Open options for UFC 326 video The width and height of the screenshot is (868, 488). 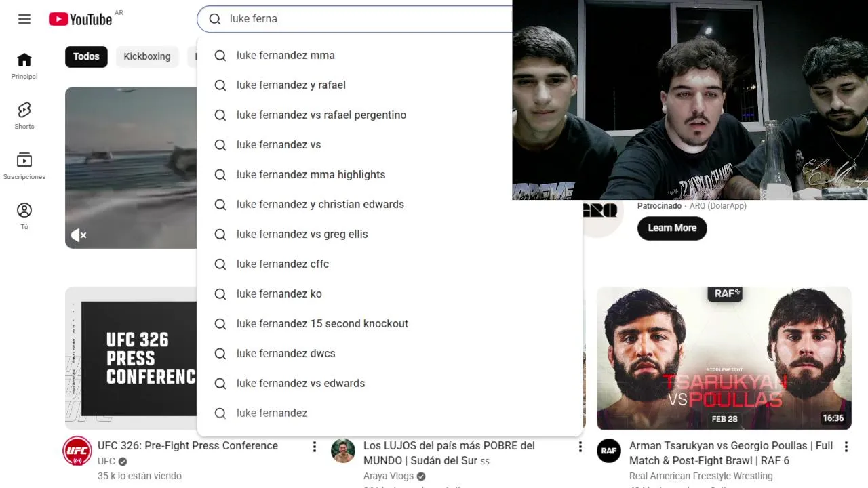[314, 447]
